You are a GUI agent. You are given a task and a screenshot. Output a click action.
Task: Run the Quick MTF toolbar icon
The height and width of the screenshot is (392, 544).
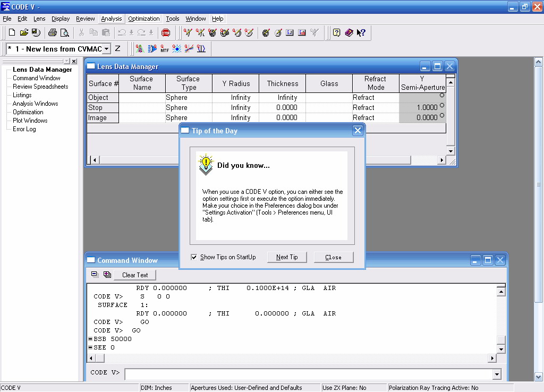coord(165,49)
